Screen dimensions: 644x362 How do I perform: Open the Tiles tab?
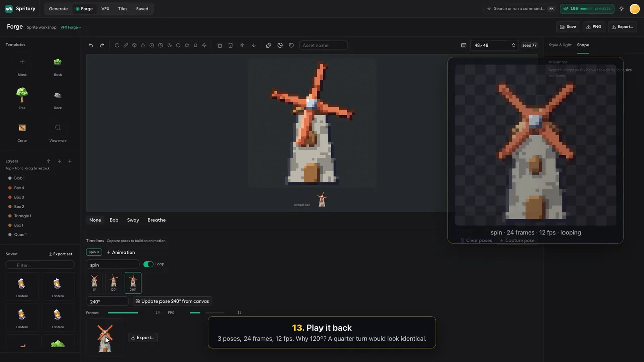click(x=123, y=9)
